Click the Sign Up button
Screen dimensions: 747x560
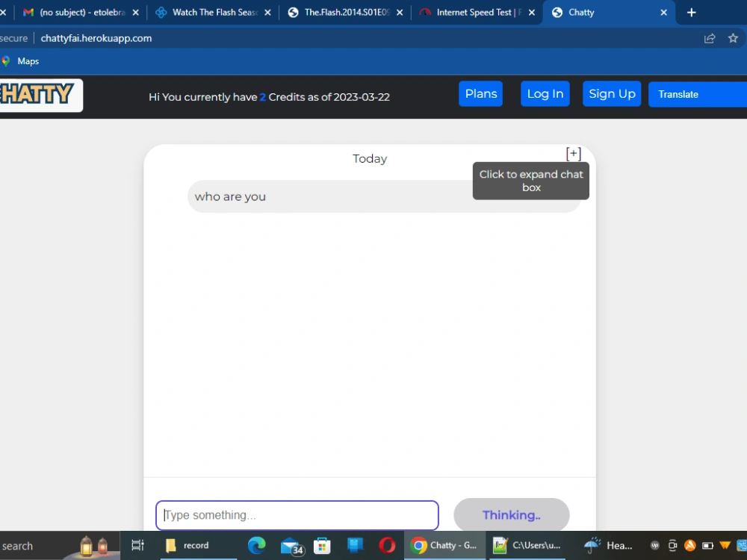612,94
